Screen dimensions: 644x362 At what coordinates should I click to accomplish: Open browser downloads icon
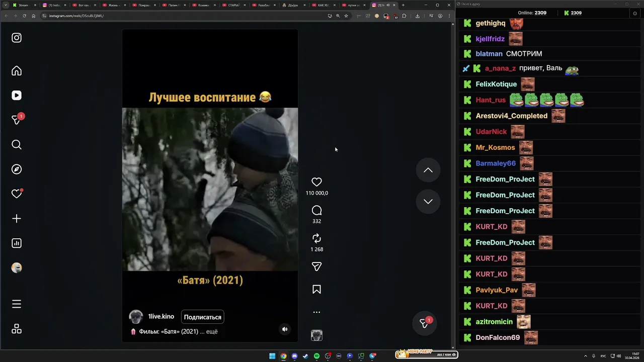(x=418, y=16)
